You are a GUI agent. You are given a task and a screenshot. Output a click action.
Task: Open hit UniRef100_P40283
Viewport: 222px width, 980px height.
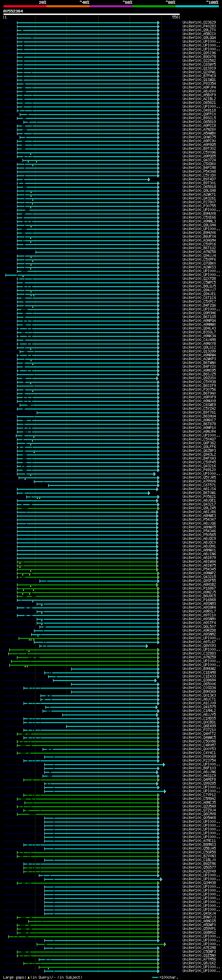click(199, 26)
